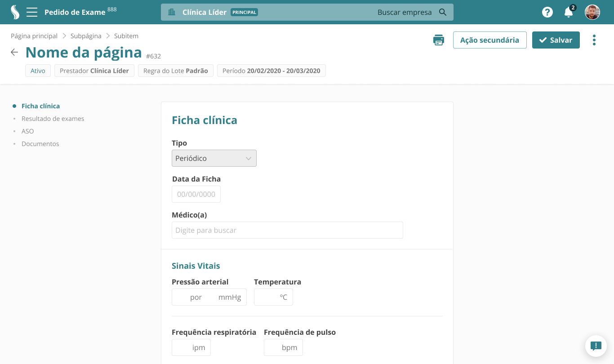Viewport: 614px width, 364px height.
Task: Click the search magnifier icon
Action: 443,12
